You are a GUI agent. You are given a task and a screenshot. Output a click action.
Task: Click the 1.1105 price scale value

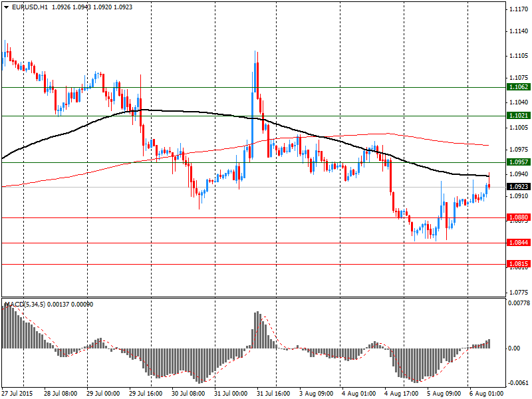point(519,56)
